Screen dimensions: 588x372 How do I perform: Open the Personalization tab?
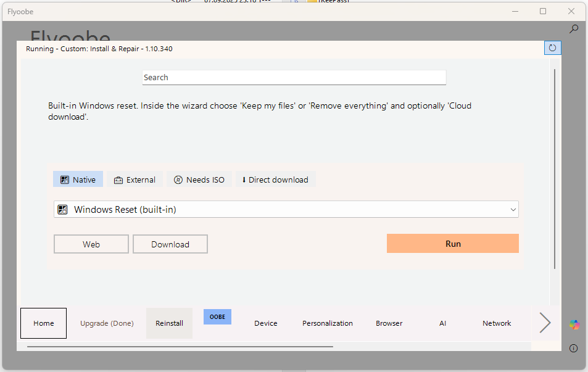pos(327,323)
